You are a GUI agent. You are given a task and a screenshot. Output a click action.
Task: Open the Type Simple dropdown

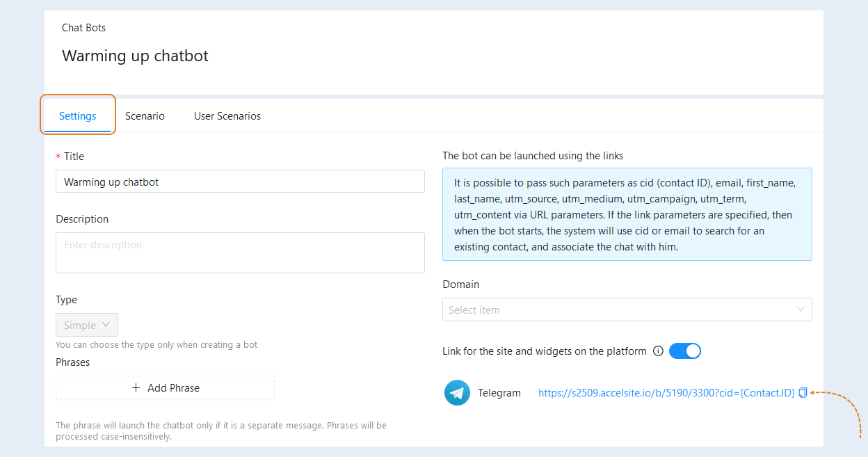click(87, 325)
